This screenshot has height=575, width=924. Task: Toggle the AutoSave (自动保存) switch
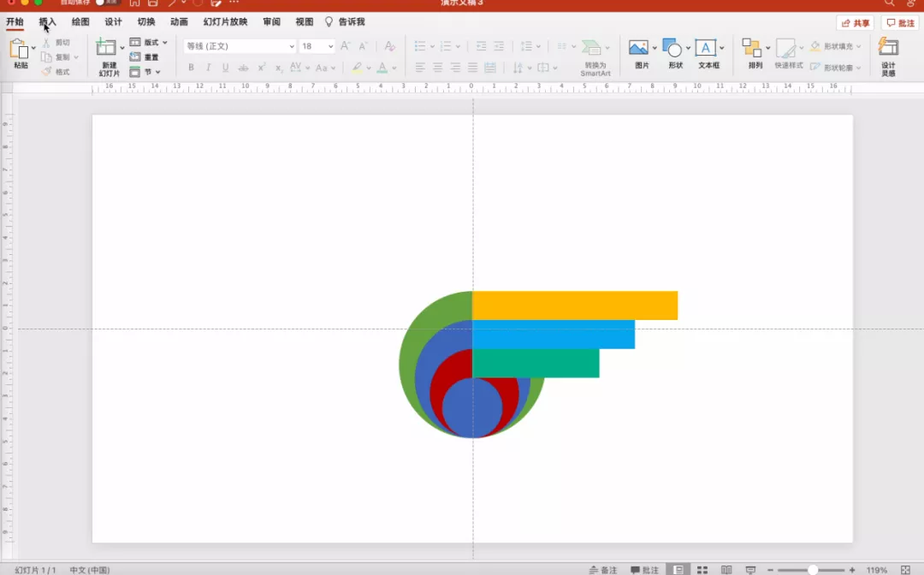coord(107,3)
